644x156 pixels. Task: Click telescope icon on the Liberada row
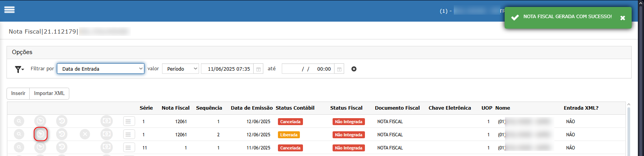coord(40,134)
